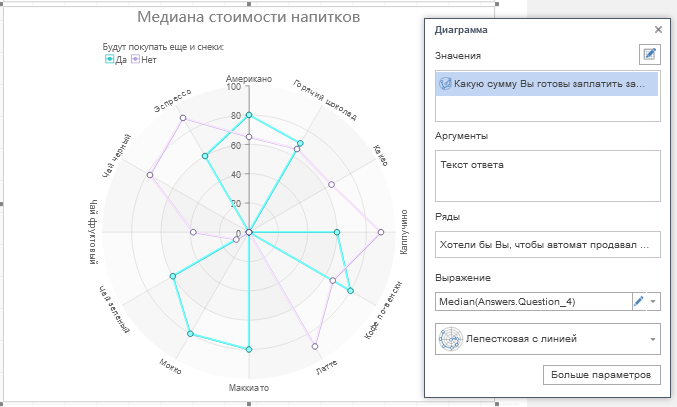Image resolution: width=677 pixels, height=407 pixels.
Task: Click the Больше параметров button
Action: point(601,375)
